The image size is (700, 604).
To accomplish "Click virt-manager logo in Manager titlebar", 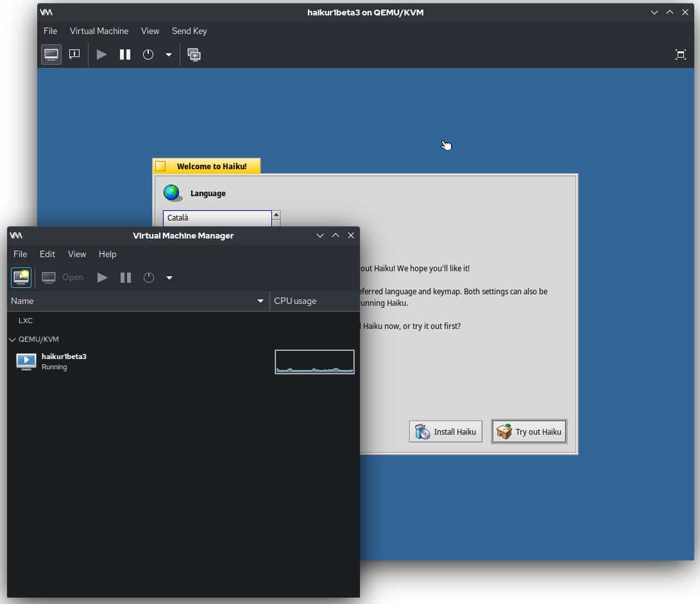I will click(x=16, y=235).
